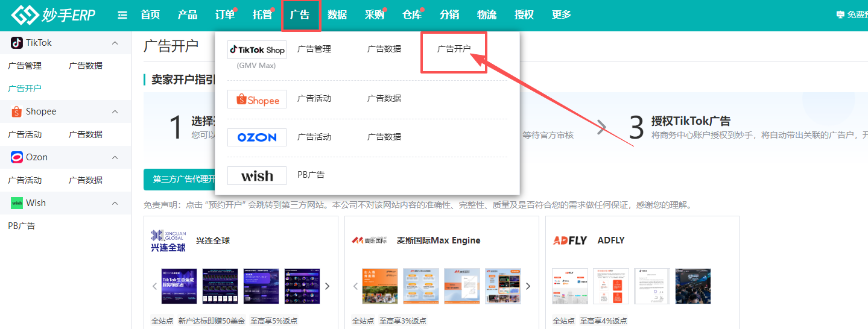Click 兴连全球 company name text
The height and width of the screenshot is (329, 868).
pyautogui.click(x=213, y=240)
